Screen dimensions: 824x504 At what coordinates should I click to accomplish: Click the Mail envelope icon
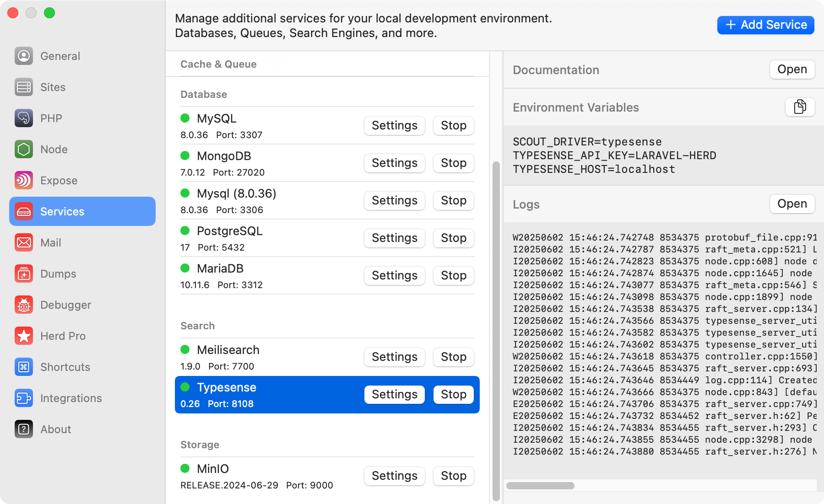24,242
